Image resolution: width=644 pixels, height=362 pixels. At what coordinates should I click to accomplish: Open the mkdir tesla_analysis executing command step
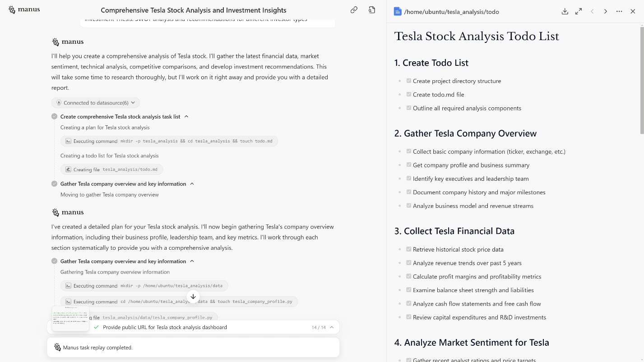pos(169,141)
